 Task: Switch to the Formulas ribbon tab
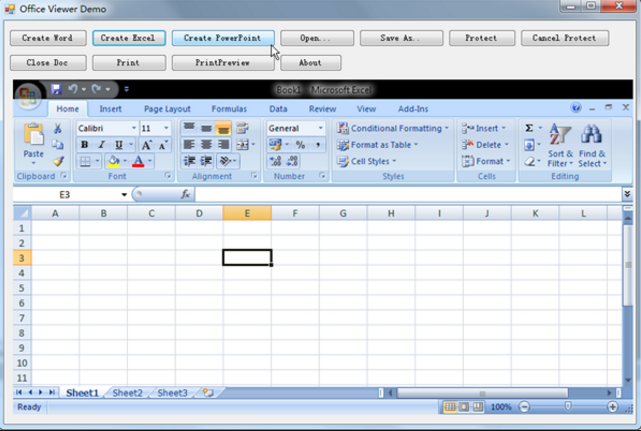[x=229, y=109]
